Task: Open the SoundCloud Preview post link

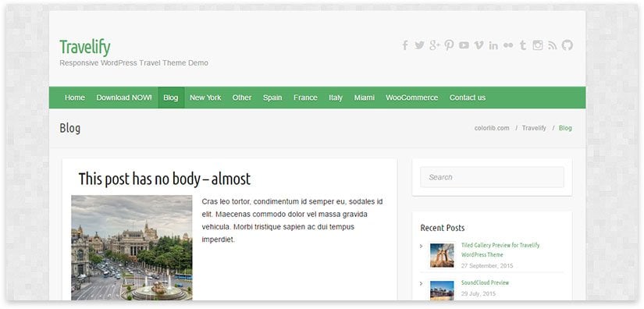Action: click(485, 282)
